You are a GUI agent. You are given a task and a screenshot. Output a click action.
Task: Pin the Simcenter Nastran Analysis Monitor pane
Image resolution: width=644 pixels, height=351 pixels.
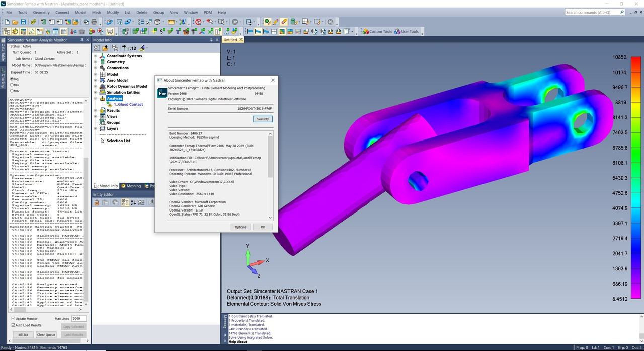[82, 40]
